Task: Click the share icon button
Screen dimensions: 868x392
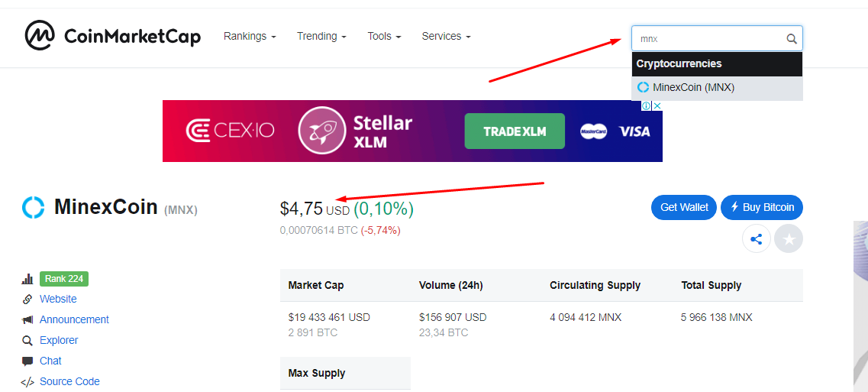Action: click(757, 239)
